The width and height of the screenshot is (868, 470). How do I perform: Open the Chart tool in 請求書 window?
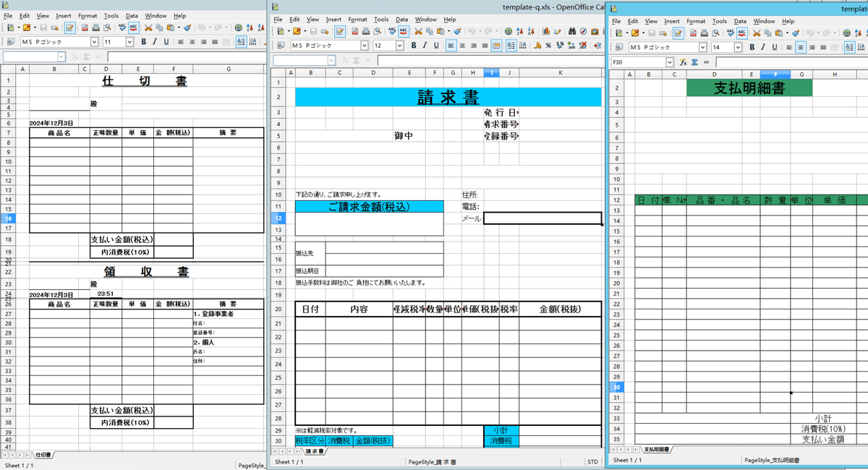point(545,32)
